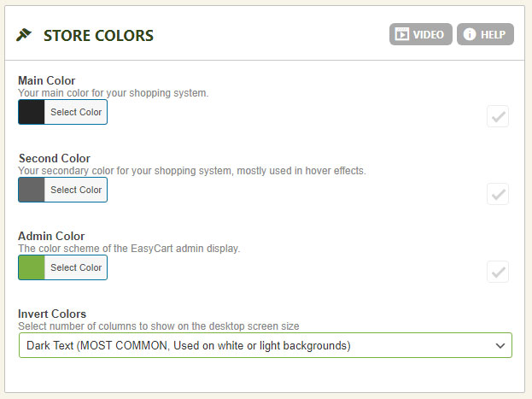The width and height of the screenshot is (532, 399).
Task: Toggle the checkmark next to Main Color
Action: [x=498, y=117]
